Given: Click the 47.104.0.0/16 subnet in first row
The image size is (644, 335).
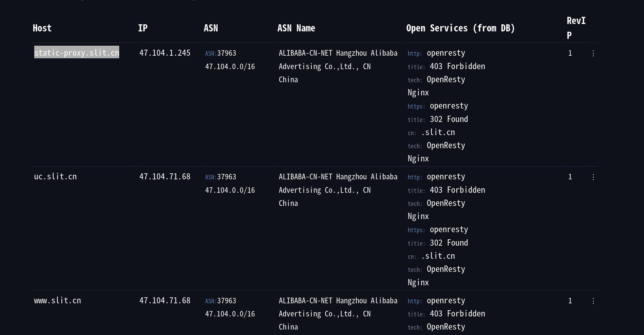Looking at the screenshot, I should pyautogui.click(x=230, y=67).
